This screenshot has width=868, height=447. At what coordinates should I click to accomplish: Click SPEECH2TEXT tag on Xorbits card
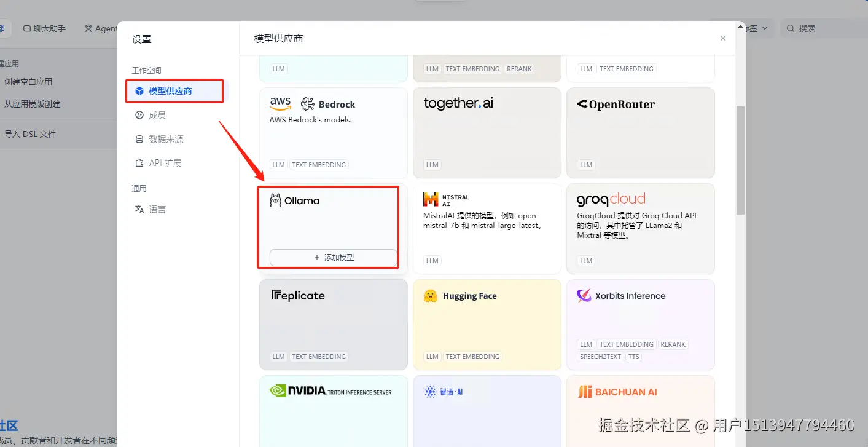600,357
